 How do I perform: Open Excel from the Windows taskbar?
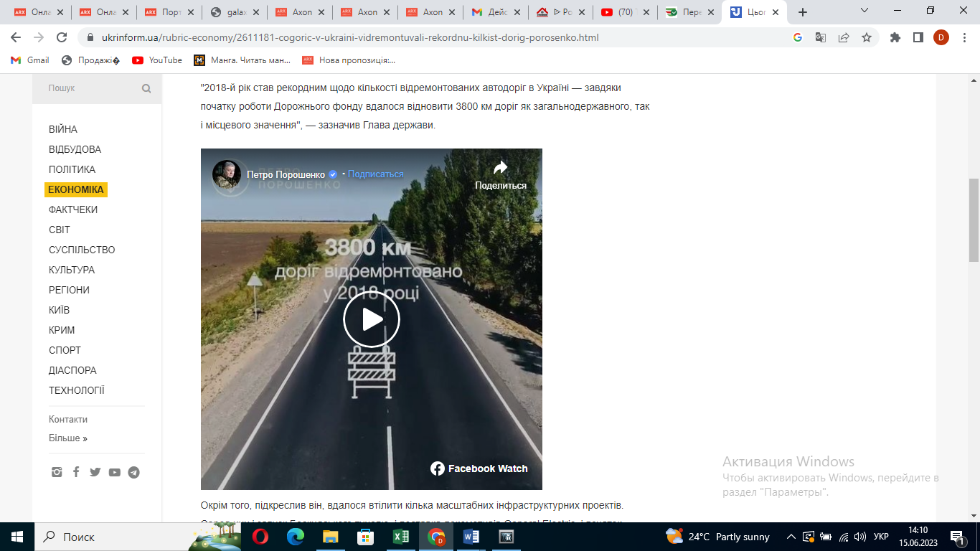[401, 537]
